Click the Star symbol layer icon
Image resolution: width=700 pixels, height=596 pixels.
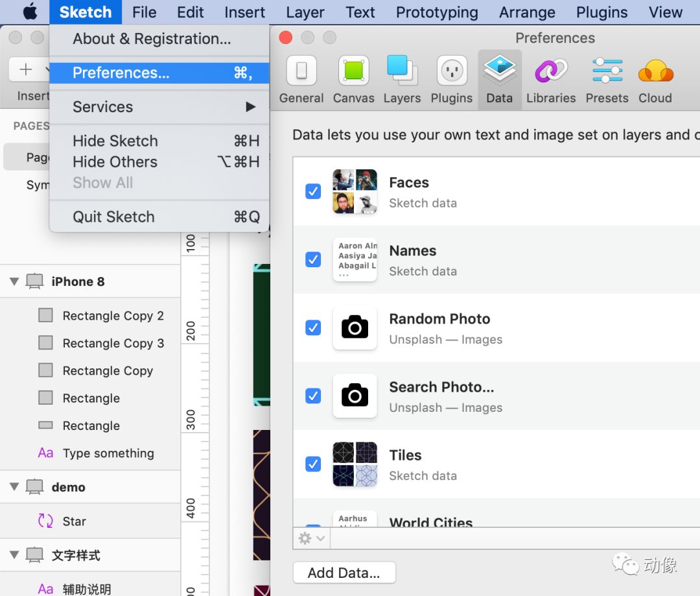(45, 521)
